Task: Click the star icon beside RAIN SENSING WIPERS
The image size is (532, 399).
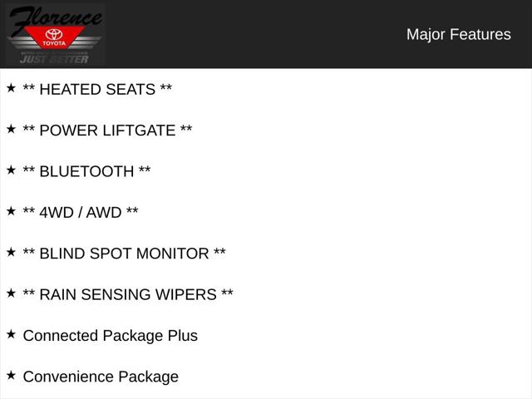Action: (11, 293)
